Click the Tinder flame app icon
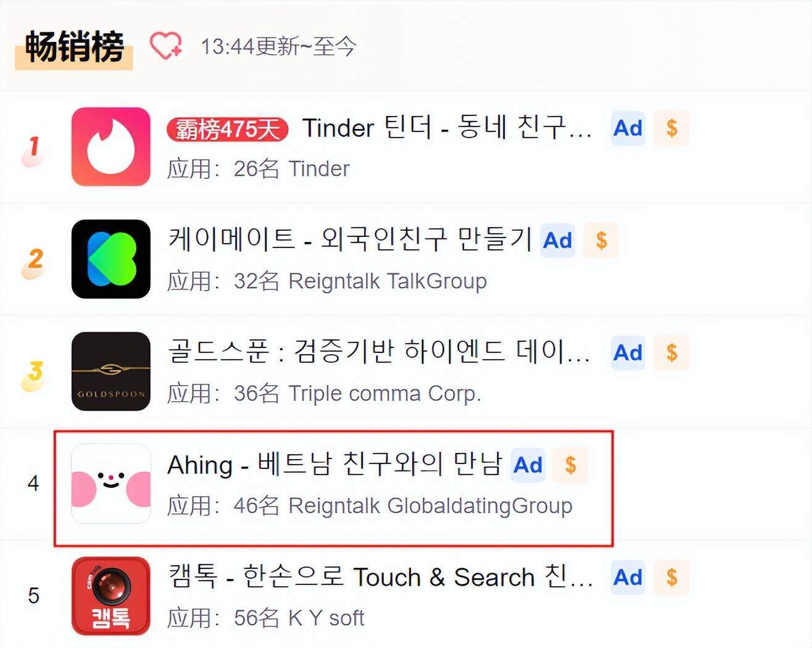 point(111,147)
